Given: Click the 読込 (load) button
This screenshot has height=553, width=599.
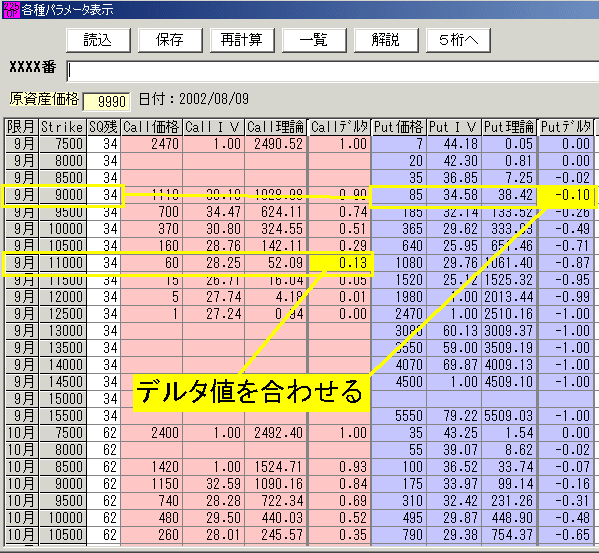Looking at the screenshot, I should (x=98, y=40).
